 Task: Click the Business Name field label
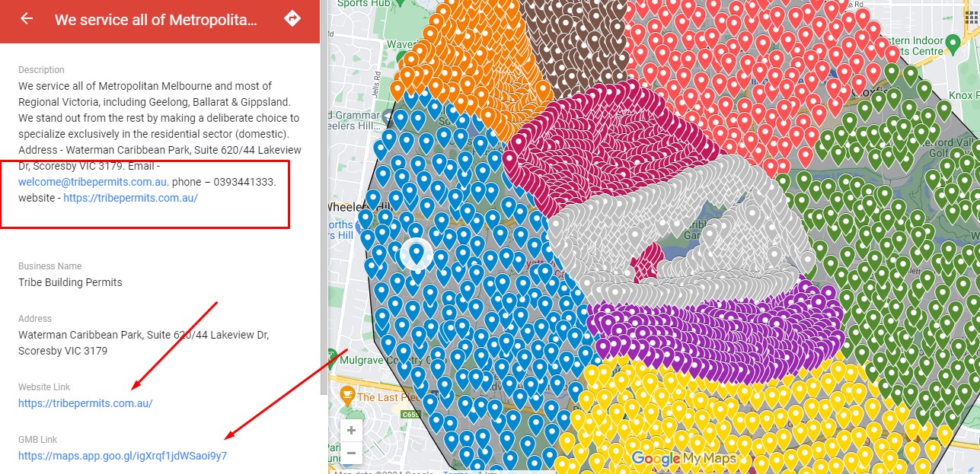click(50, 266)
